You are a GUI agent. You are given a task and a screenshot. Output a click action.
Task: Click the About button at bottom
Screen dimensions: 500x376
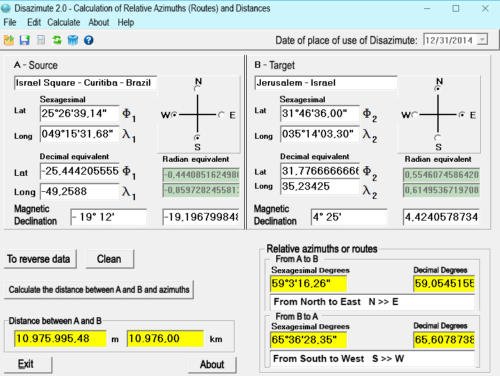point(212,365)
